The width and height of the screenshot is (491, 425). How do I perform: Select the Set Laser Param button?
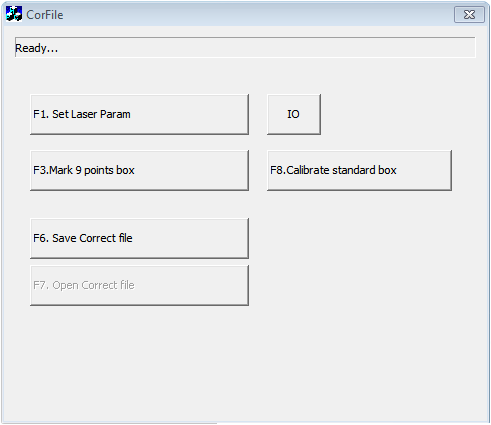coord(139,114)
